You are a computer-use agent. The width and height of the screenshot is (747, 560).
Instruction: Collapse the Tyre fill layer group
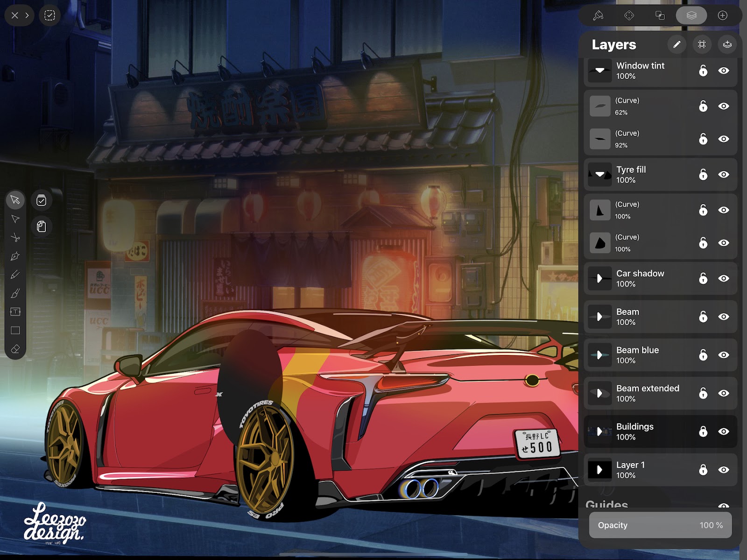point(600,174)
